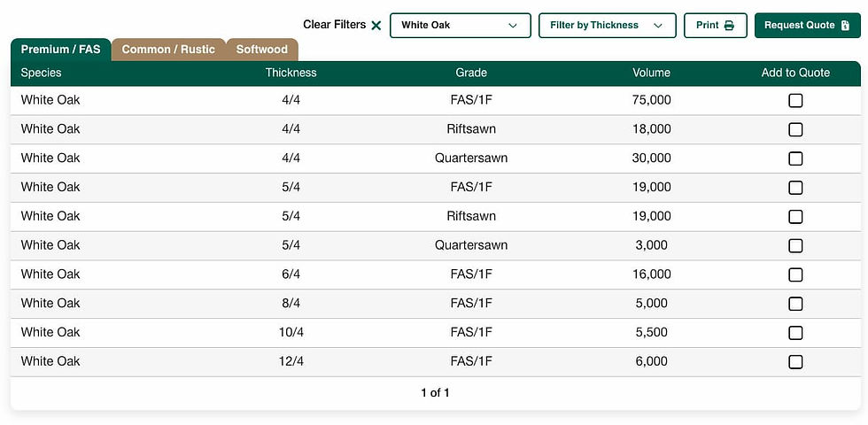This screenshot has width=868, height=425.
Task: Click the 75,000 volume value
Action: [x=652, y=100]
